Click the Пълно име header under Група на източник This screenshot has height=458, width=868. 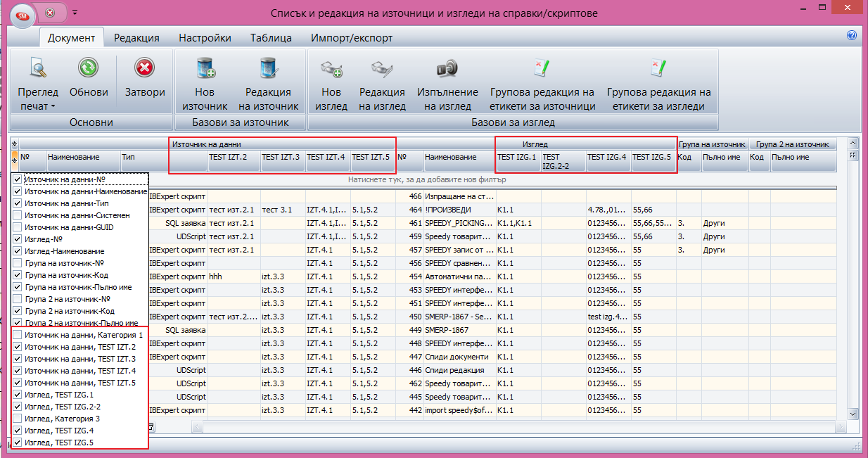(725, 161)
